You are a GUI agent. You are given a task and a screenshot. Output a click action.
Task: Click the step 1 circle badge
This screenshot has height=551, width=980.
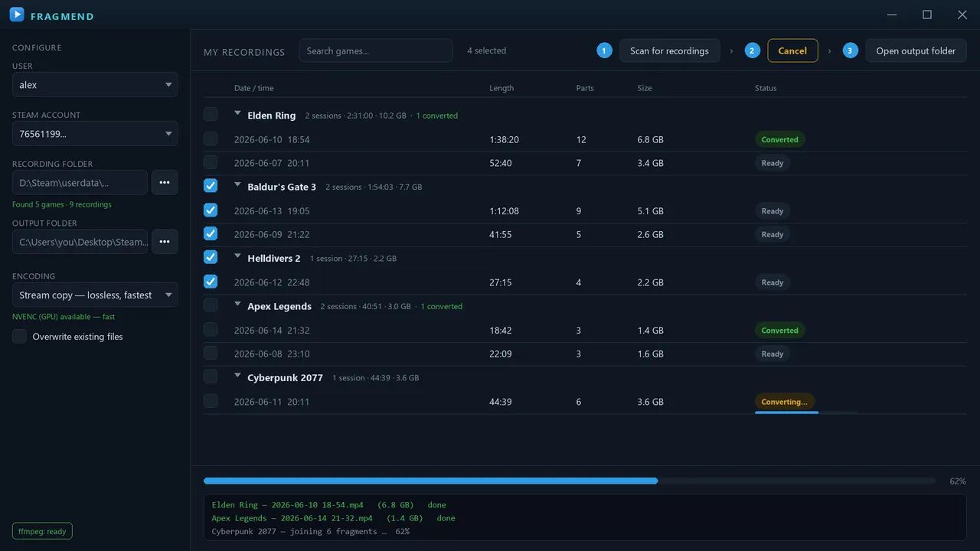tap(605, 51)
